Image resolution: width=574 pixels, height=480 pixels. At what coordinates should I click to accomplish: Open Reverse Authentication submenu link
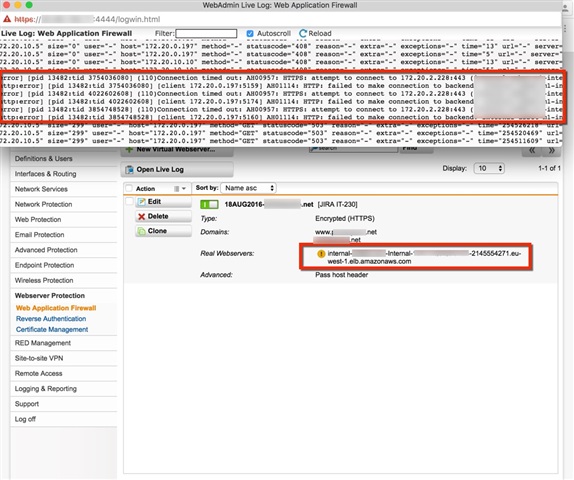[51, 319]
